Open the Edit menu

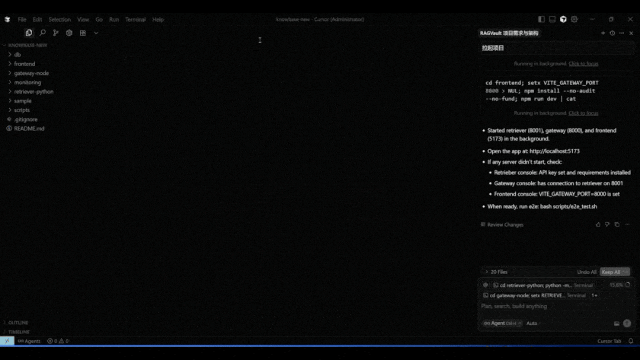tap(37, 19)
